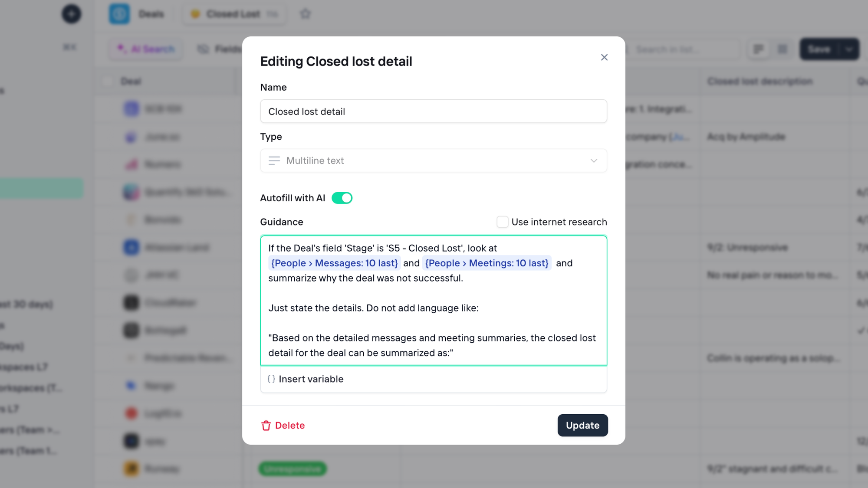
Task: Tick the select-all checkbox beside Deal header
Action: [x=107, y=81]
